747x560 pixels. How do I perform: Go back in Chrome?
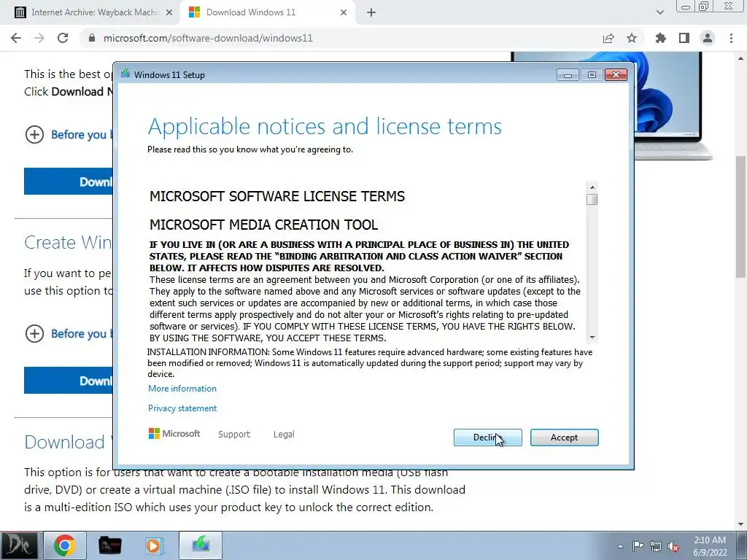(x=16, y=38)
